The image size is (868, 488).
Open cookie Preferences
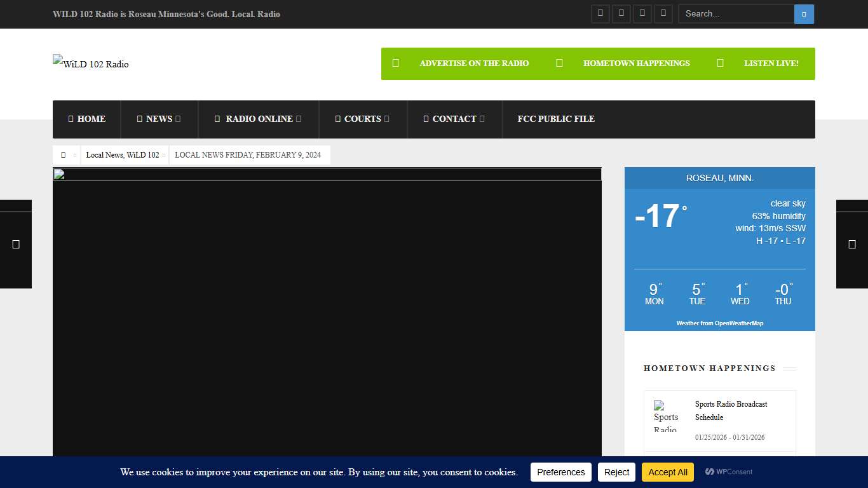[560, 472]
